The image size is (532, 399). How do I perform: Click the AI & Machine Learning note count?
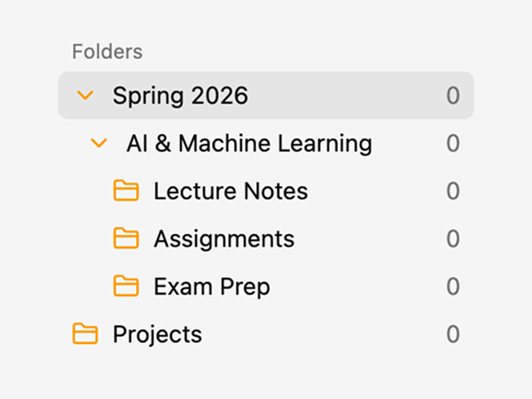[453, 143]
